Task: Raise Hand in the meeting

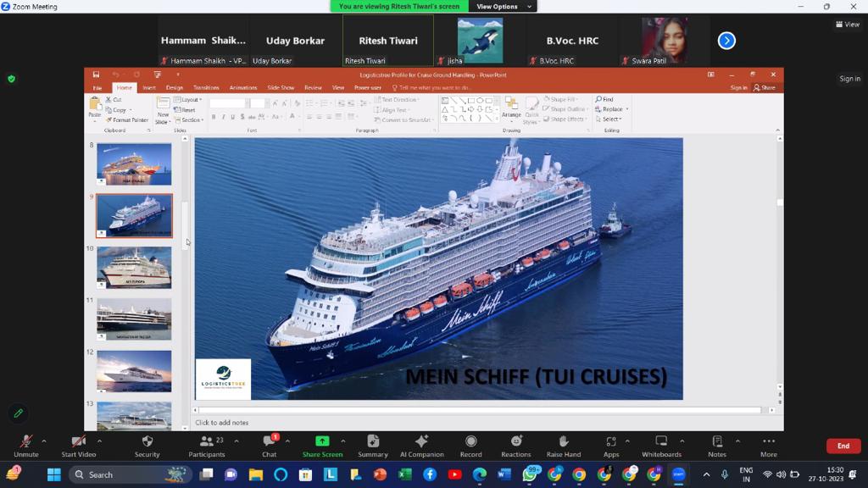Action: pos(564,446)
